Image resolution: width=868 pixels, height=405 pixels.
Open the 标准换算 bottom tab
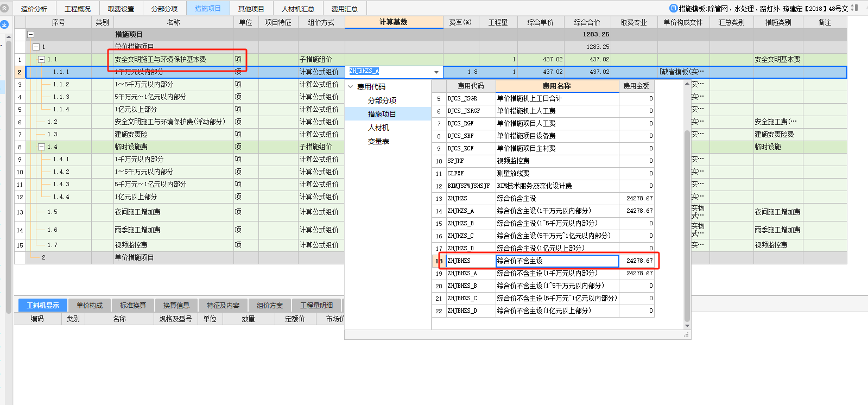tap(133, 305)
